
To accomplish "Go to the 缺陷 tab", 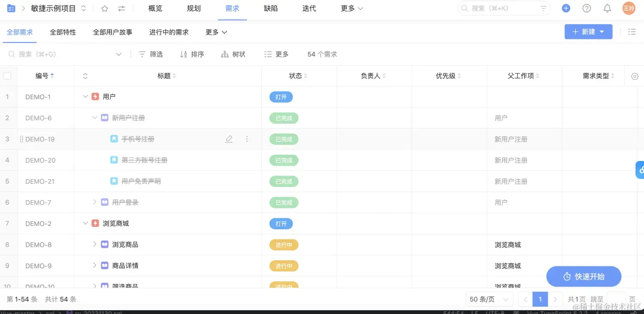I will 271,9.
